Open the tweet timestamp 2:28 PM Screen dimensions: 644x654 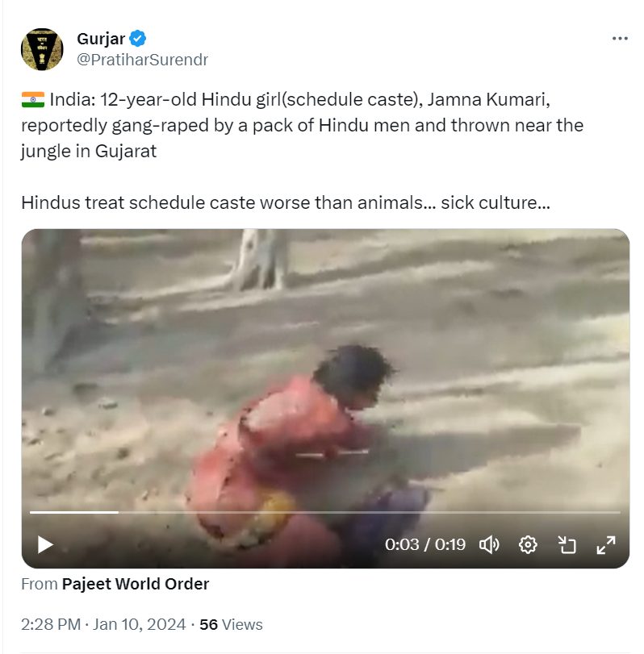[x=51, y=624]
